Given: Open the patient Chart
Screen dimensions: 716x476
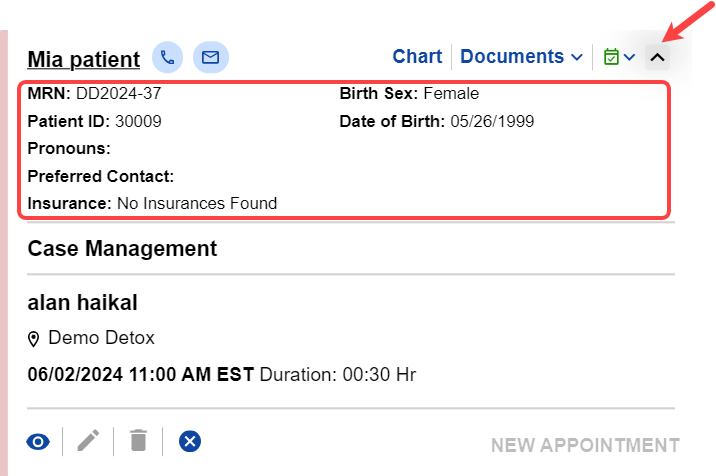Looking at the screenshot, I should coord(417,57).
